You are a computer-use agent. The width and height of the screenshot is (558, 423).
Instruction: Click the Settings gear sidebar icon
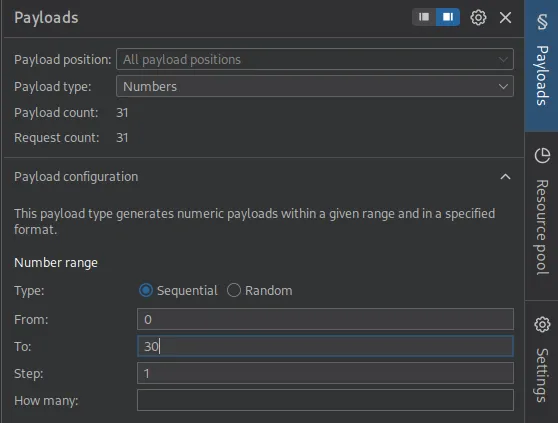[x=542, y=324]
